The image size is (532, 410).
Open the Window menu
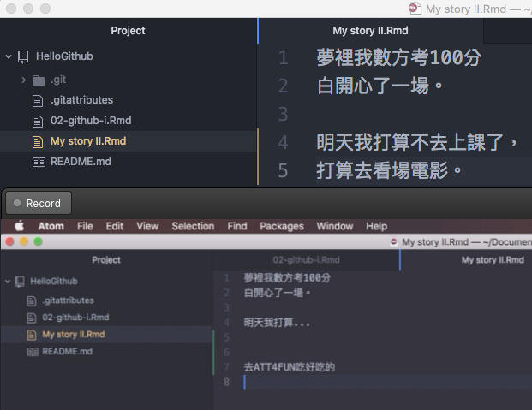click(335, 226)
